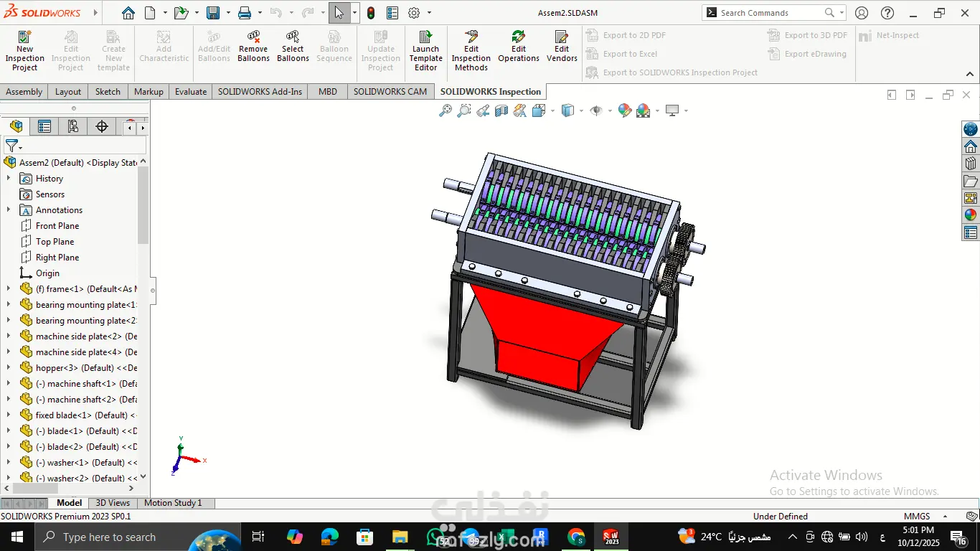The height and width of the screenshot is (551, 980).
Task: Activate the Select cursor tool
Action: 339,13
